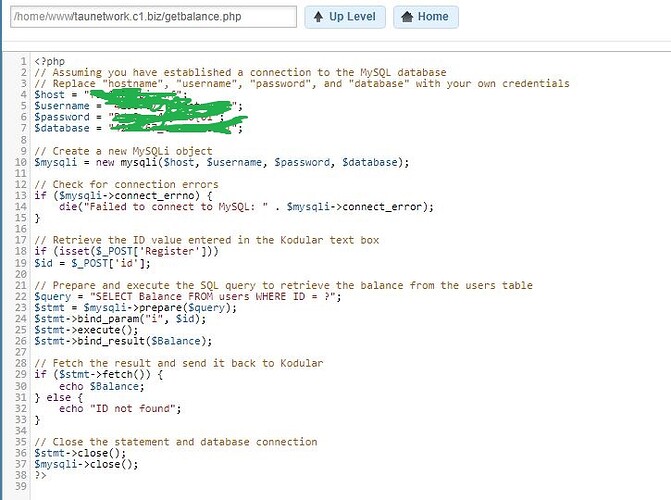
Task: Click '$mysqli->close();' on line 37
Action: [86, 464]
